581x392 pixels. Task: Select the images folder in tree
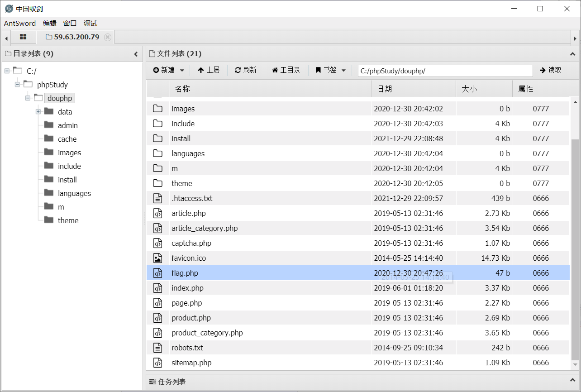coord(69,153)
